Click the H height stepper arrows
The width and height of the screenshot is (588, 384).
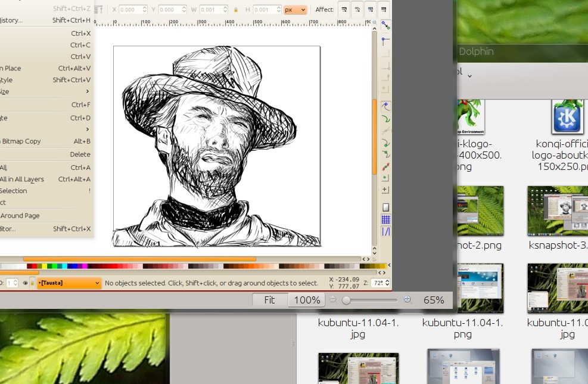click(279, 10)
